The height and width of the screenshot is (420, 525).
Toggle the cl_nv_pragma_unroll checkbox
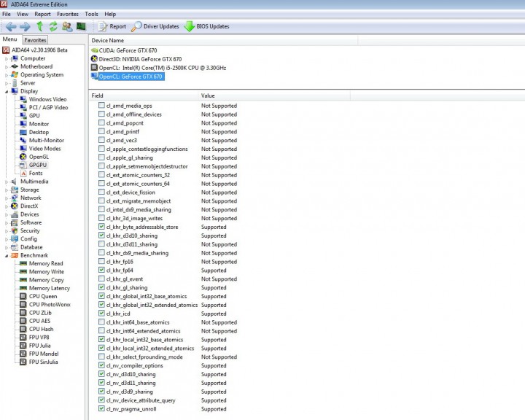coord(101,408)
